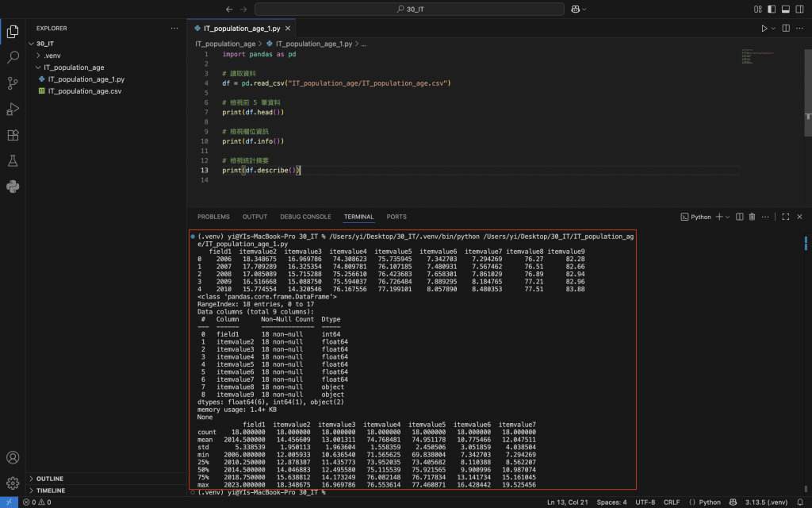The image size is (812, 508).
Task: Kill terminal with the trash icon
Action: (752, 217)
